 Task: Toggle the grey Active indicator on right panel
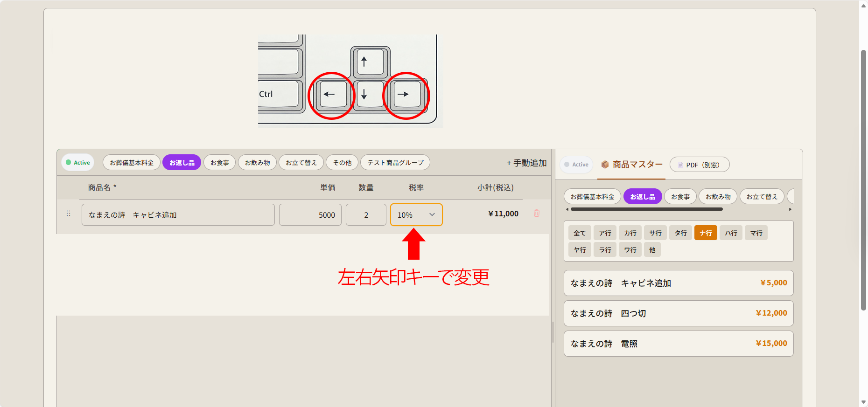576,165
